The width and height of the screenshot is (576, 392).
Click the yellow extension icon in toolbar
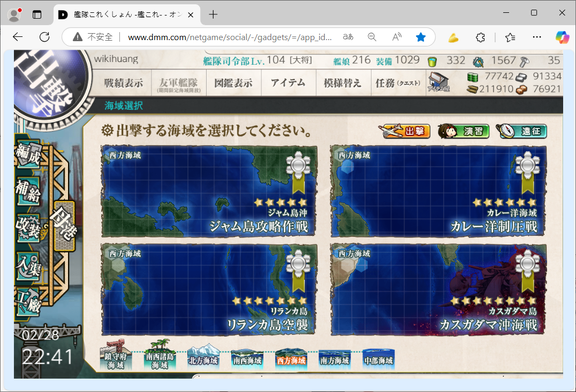tap(453, 37)
